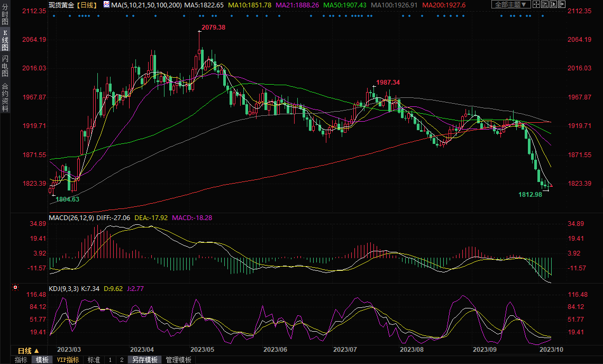
Task: Select the VIP指标 tab
Action: click(68, 360)
